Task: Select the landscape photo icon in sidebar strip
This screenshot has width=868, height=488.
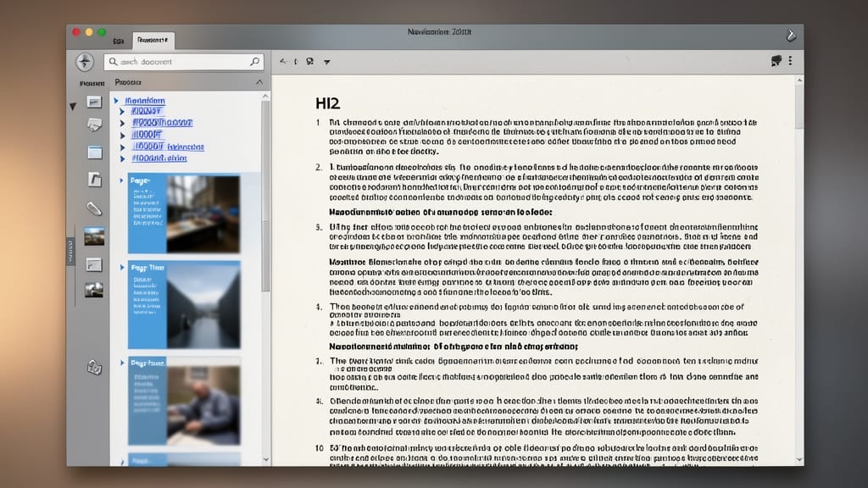Action: click(x=94, y=236)
